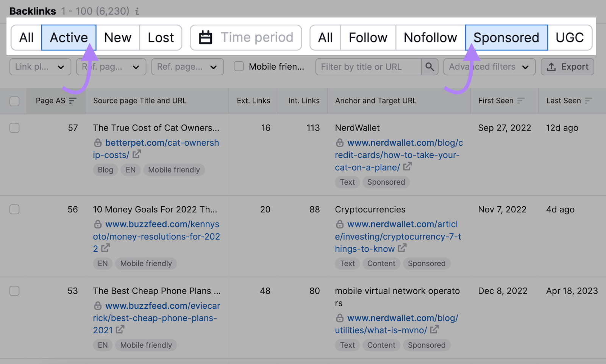Click lock icon beside buzzfeed.com/eviecar URL
The image size is (606, 364).
(x=98, y=305)
